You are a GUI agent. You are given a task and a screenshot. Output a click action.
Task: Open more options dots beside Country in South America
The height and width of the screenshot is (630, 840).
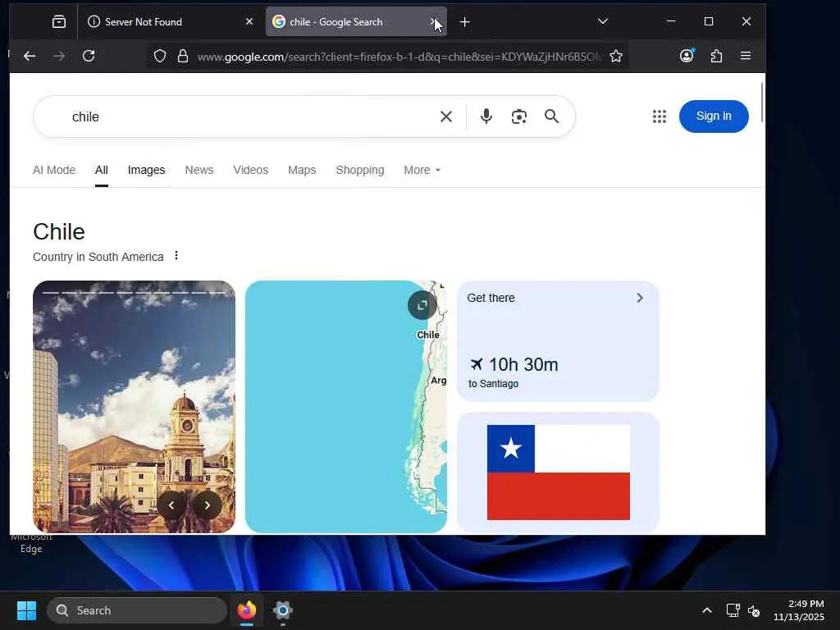click(x=176, y=256)
